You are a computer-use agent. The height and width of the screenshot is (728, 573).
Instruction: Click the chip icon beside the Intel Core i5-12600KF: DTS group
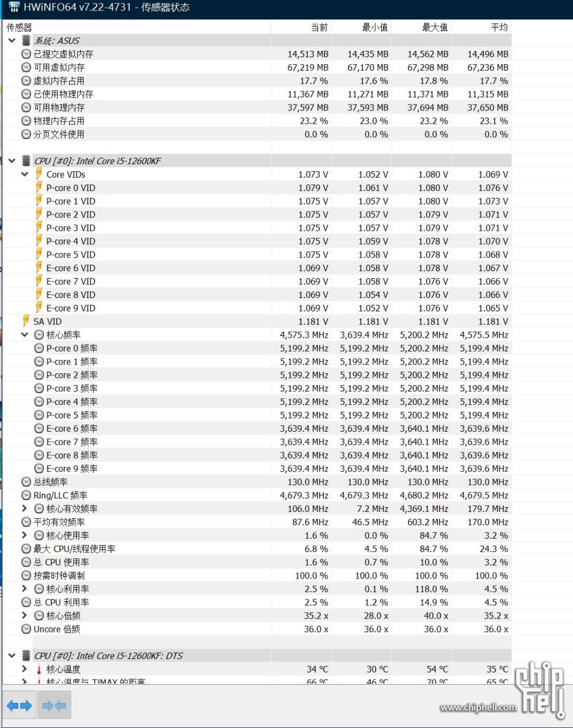[x=26, y=656]
